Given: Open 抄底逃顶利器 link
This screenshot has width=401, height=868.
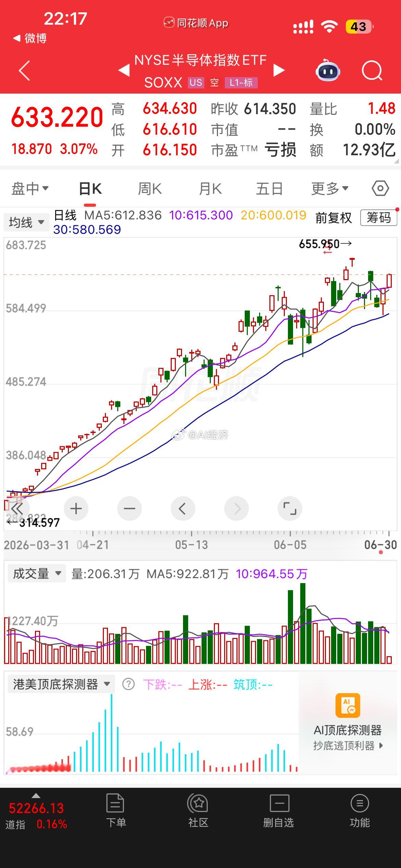Looking at the screenshot, I should 348,745.
